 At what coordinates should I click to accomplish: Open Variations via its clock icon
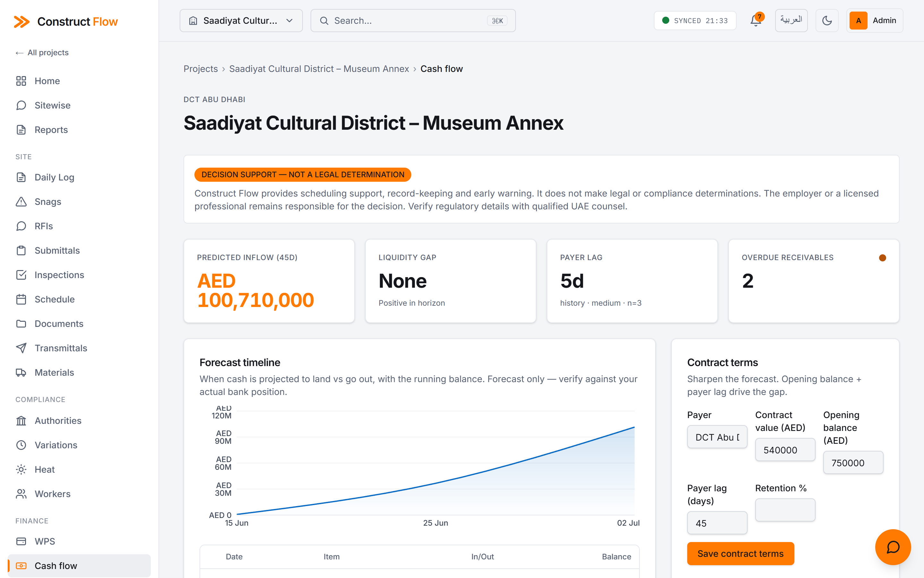(21, 445)
